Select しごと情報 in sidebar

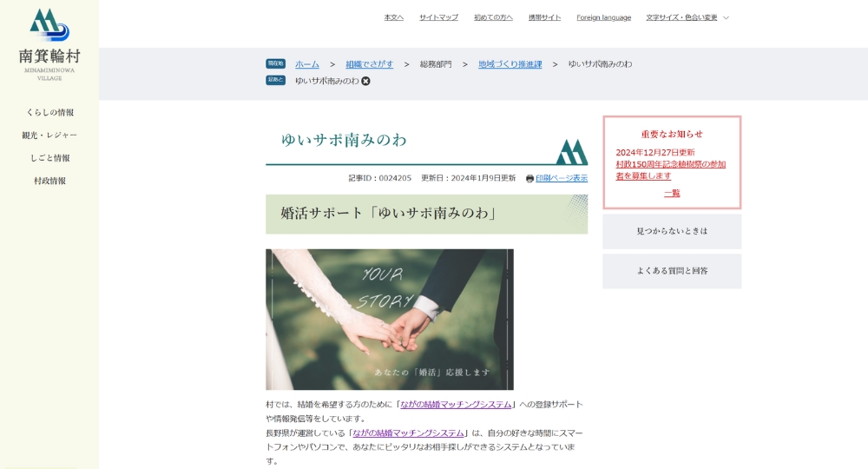tap(49, 158)
